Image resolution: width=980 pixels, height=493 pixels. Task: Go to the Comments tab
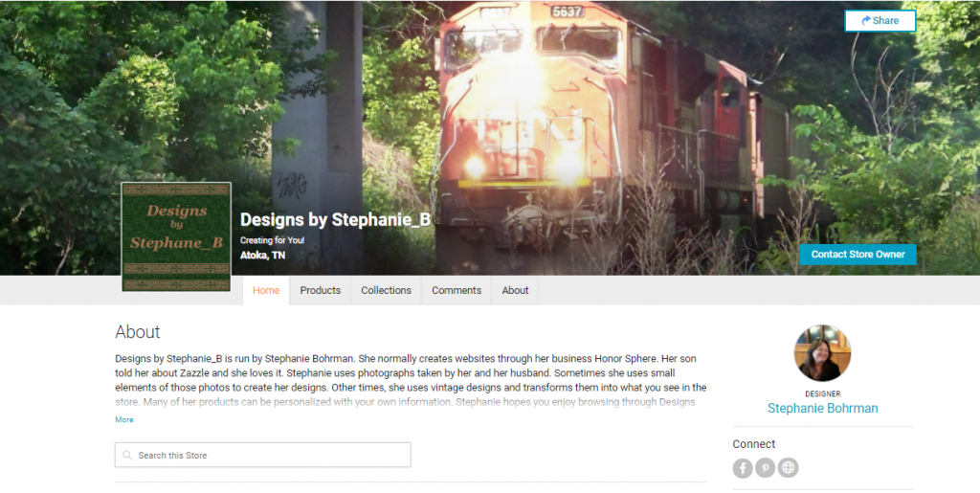[457, 291]
